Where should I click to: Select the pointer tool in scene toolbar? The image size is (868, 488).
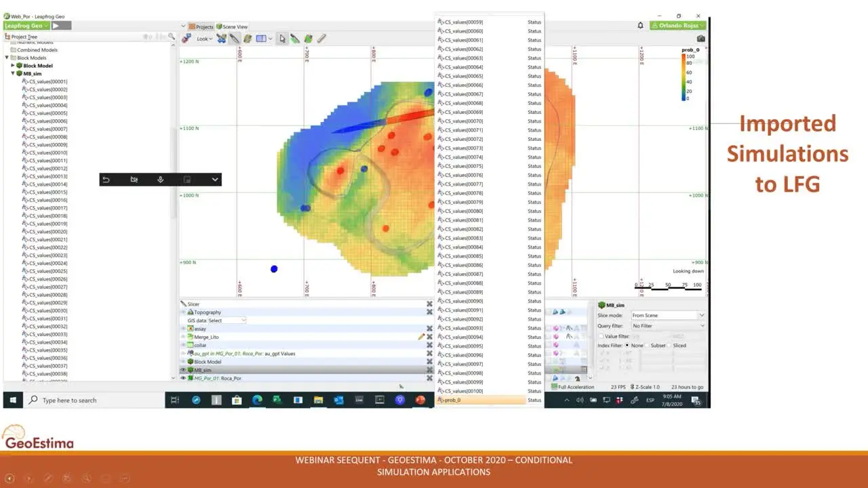click(282, 39)
